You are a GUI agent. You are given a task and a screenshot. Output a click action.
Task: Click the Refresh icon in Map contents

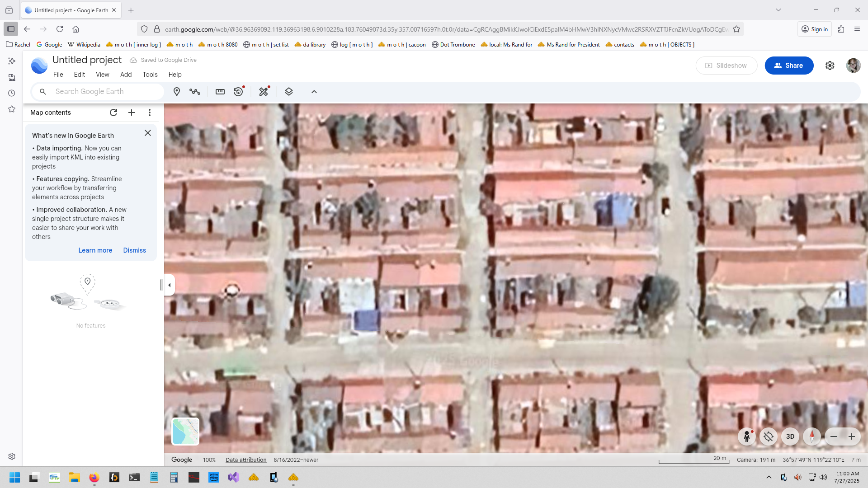pyautogui.click(x=113, y=113)
